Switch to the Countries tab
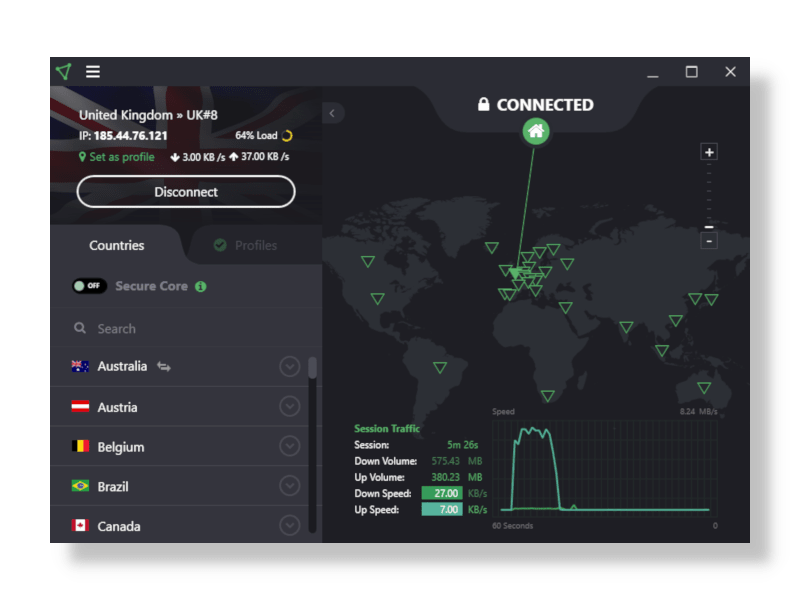 (x=117, y=245)
